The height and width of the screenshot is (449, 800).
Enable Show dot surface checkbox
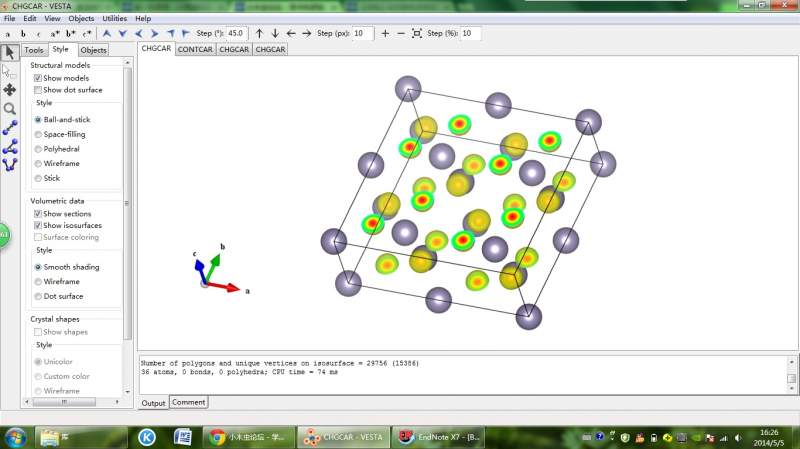point(38,90)
